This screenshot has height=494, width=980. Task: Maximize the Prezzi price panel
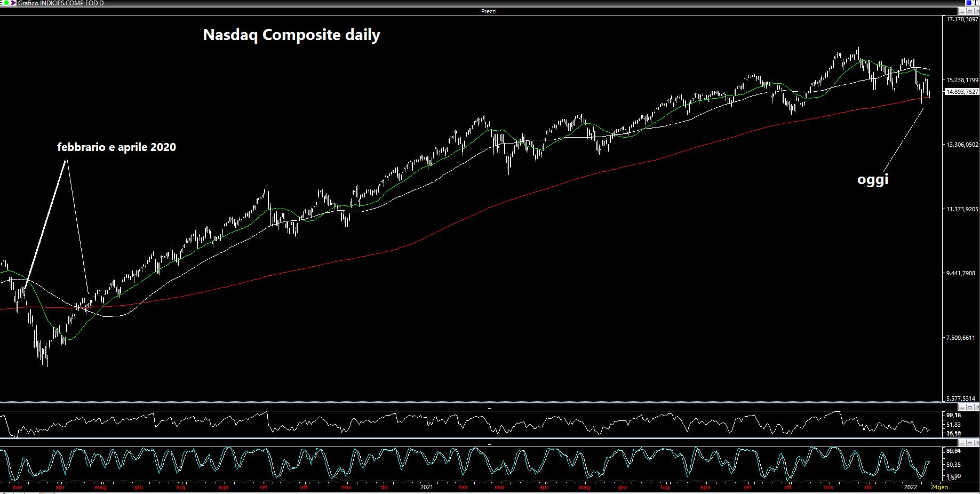(x=970, y=11)
